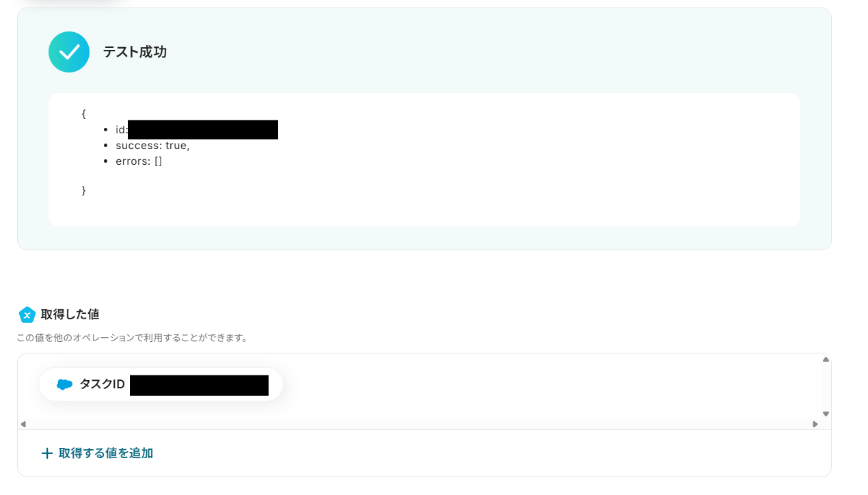Click the Salesforce cloud icon in the タスクID chip
The height and width of the screenshot is (495, 868).
tap(64, 384)
